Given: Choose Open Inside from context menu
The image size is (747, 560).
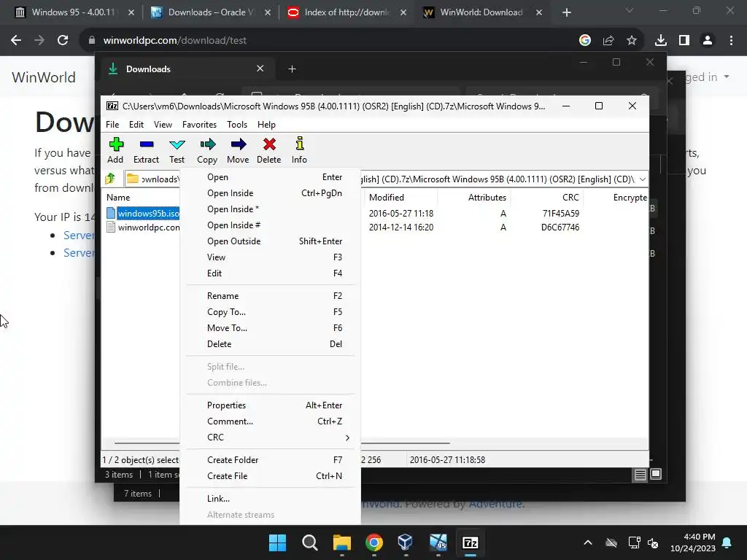Looking at the screenshot, I should (x=270, y=192).
